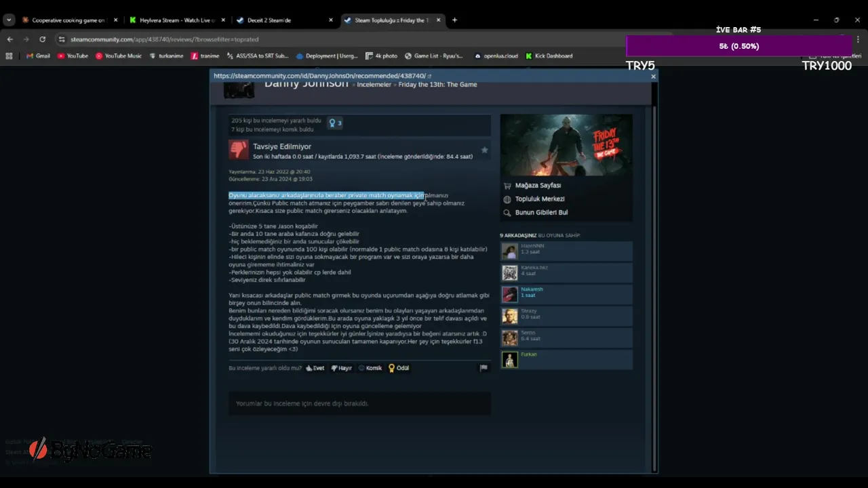Image resolution: width=868 pixels, height=488 pixels.
Task: Click the İncelemeler breadcrumb link
Action: [x=374, y=85]
